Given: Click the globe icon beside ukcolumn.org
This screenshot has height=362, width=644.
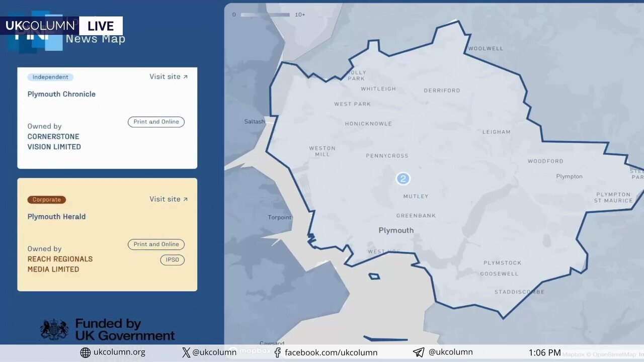Looking at the screenshot, I should click(86, 352).
